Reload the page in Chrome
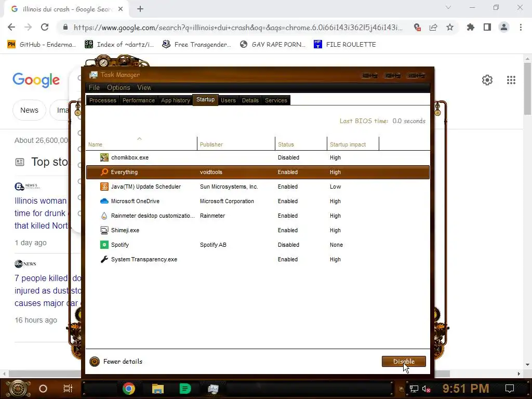Screen dimensions: 532x399 (x=45, y=27)
